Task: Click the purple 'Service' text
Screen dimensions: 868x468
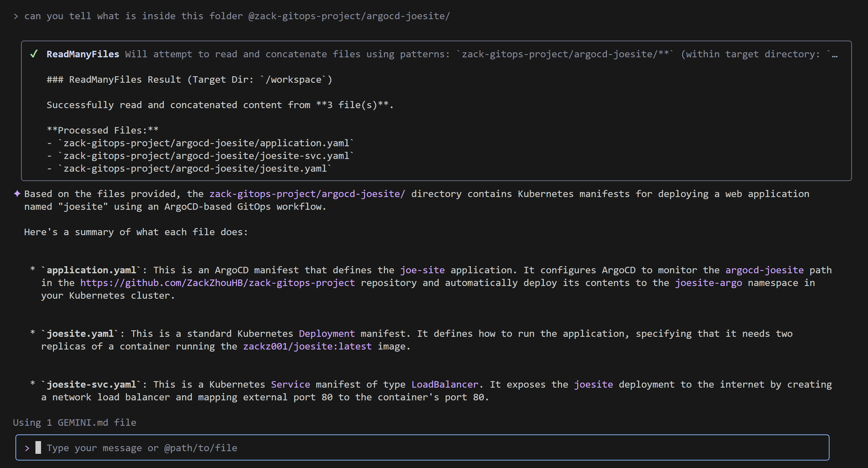Action: 291,384
